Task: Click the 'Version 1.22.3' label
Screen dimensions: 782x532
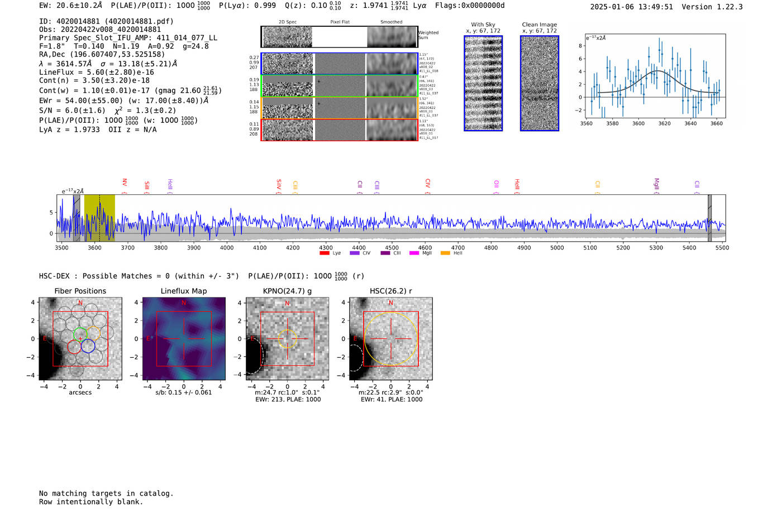Action: pos(712,7)
